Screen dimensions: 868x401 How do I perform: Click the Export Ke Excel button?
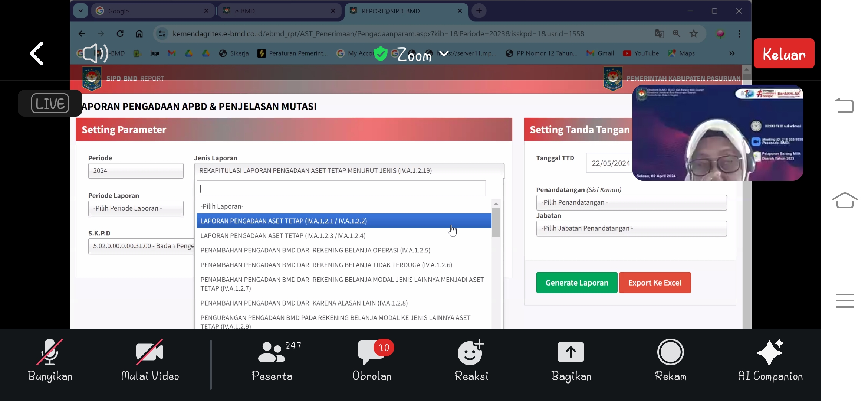coord(655,283)
